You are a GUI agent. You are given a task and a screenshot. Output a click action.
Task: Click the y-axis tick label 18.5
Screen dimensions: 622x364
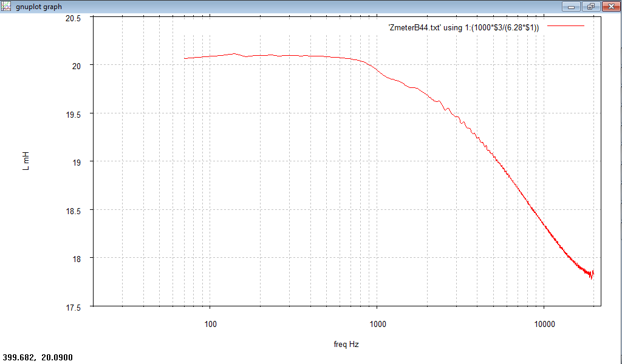tap(73, 211)
